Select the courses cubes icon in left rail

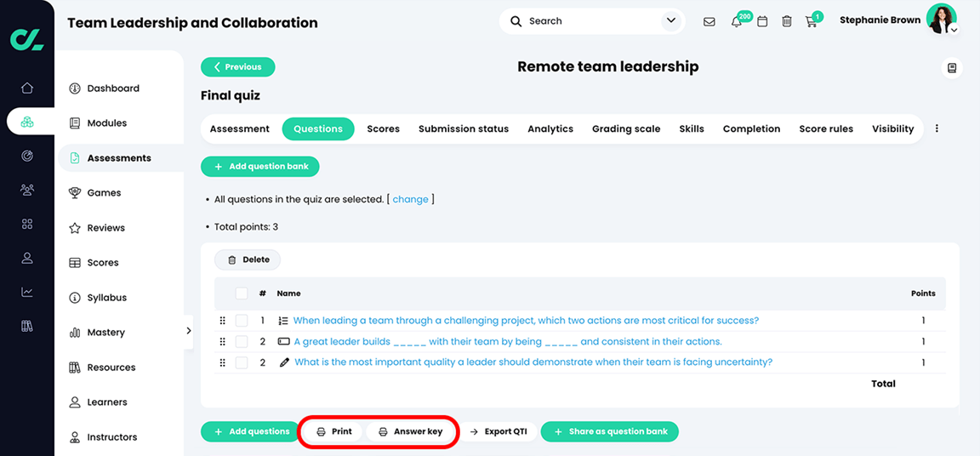(x=27, y=122)
